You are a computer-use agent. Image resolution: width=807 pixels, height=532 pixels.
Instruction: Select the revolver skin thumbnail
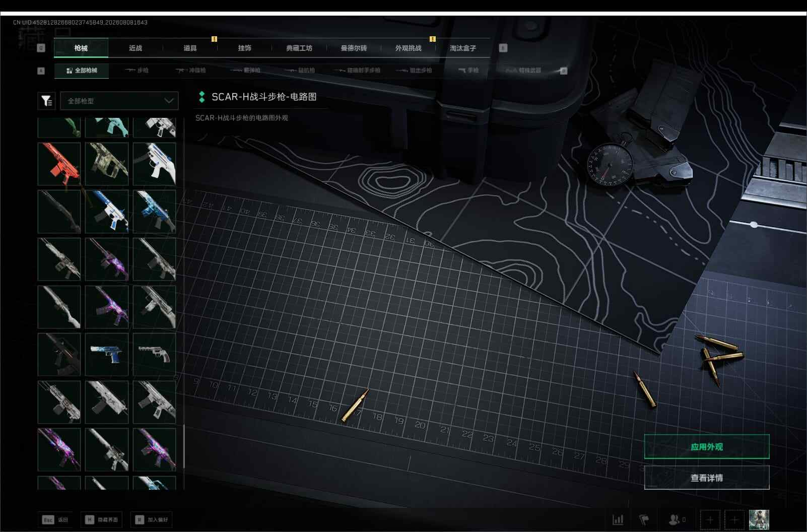click(x=154, y=354)
